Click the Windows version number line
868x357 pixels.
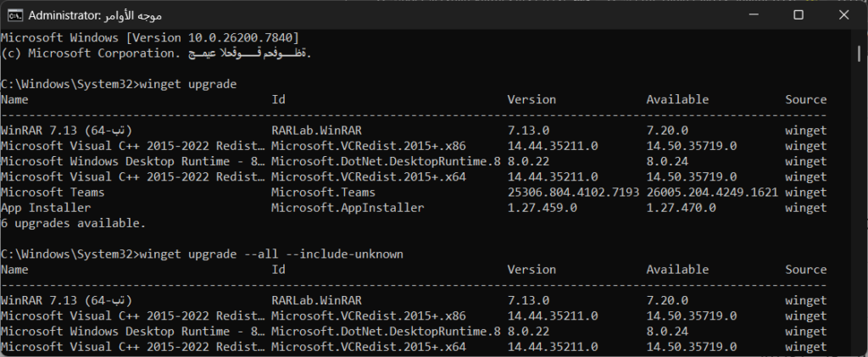[149, 37]
